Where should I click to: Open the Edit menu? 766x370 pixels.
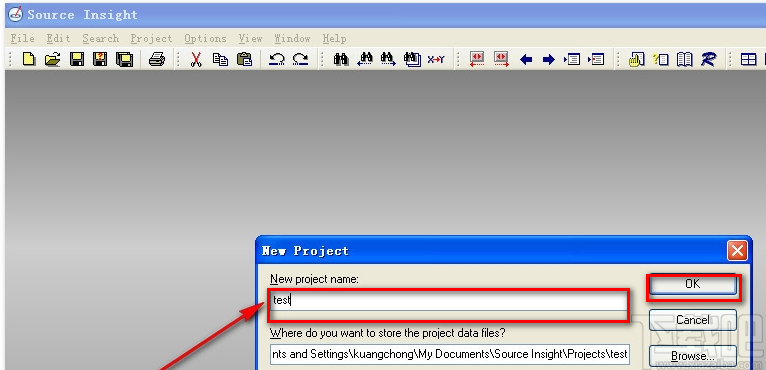[59, 38]
